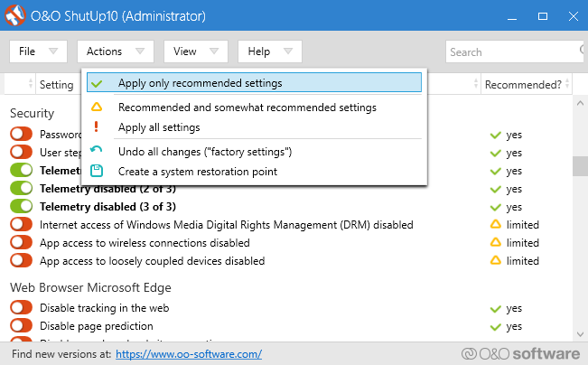Click the Web Browser Microsoft Edge heading
The width and height of the screenshot is (588, 365).
pyautogui.click(x=90, y=287)
